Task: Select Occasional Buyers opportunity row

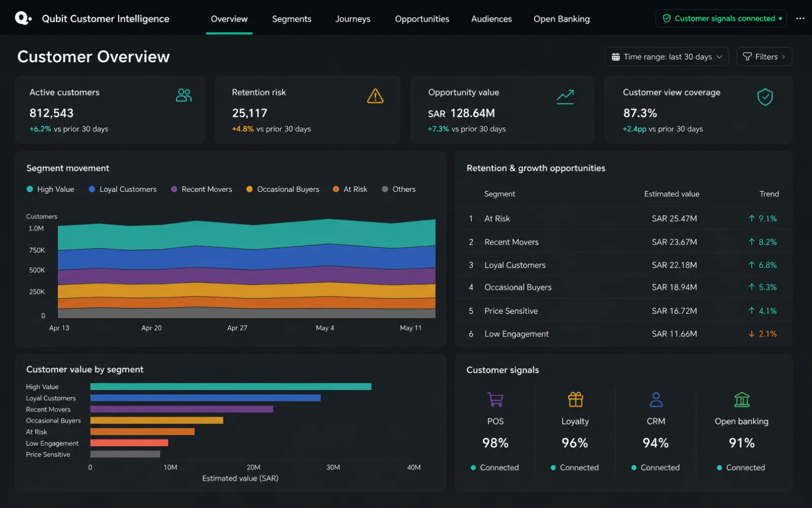Action: pyautogui.click(x=624, y=287)
